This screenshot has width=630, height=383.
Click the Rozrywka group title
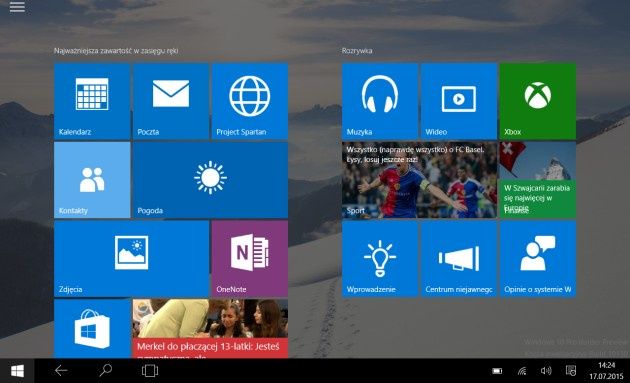357,51
